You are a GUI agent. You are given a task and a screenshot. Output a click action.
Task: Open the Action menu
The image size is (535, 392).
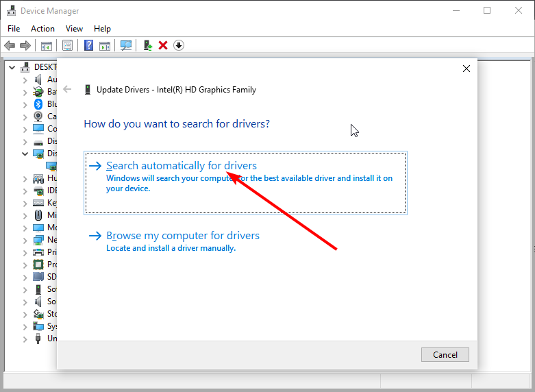42,29
